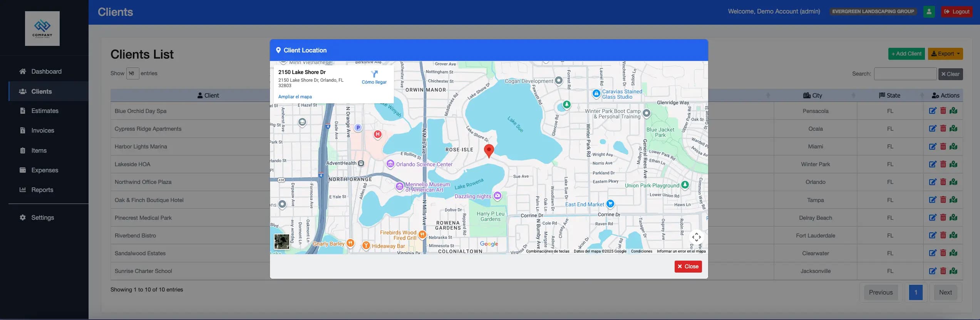Screen dimensions: 980x320
Task: Click the East End Market map marker
Action: click(610, 204)
